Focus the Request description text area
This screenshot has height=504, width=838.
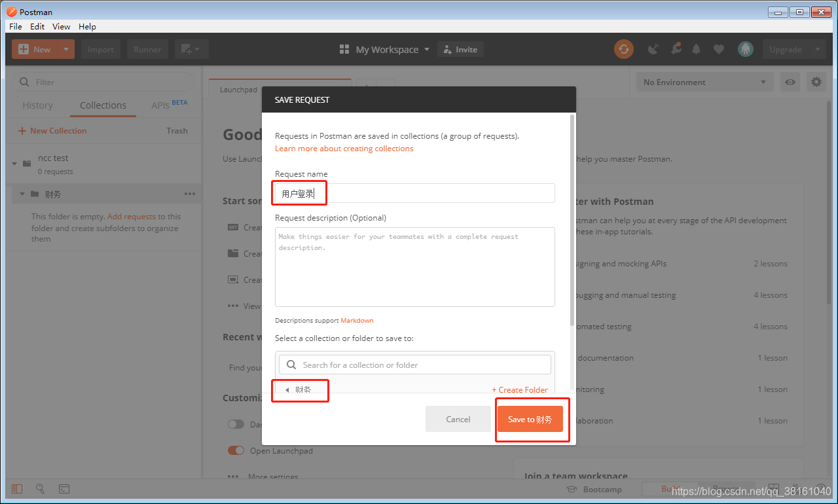(x=415, y=267)
